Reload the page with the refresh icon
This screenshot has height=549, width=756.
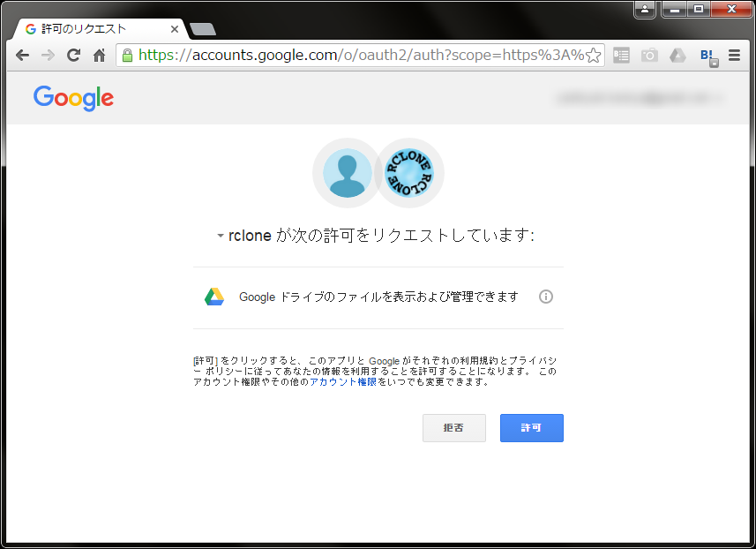(x=73, y=55)
